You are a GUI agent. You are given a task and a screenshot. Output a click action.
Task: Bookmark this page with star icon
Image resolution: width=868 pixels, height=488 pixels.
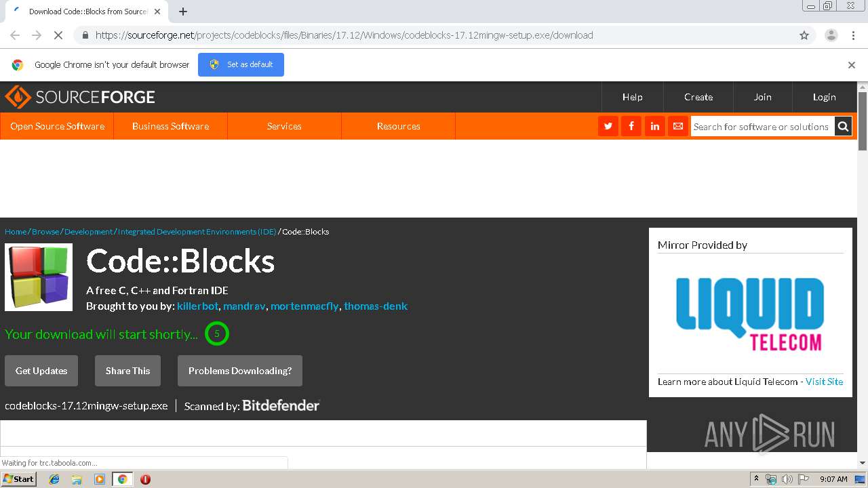tap(804, 35)
